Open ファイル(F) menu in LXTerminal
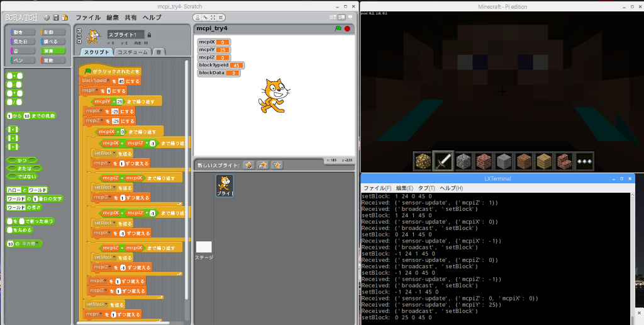The image size is (644, 325). pyautogui.click(x=377, y=188)
